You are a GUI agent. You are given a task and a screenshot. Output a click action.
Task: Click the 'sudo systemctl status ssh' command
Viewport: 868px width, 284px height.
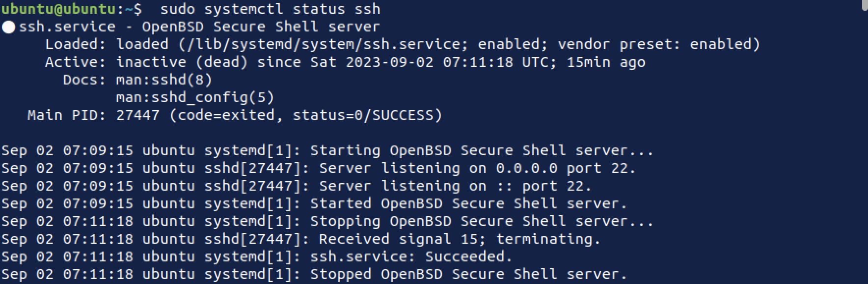point(270,9)
